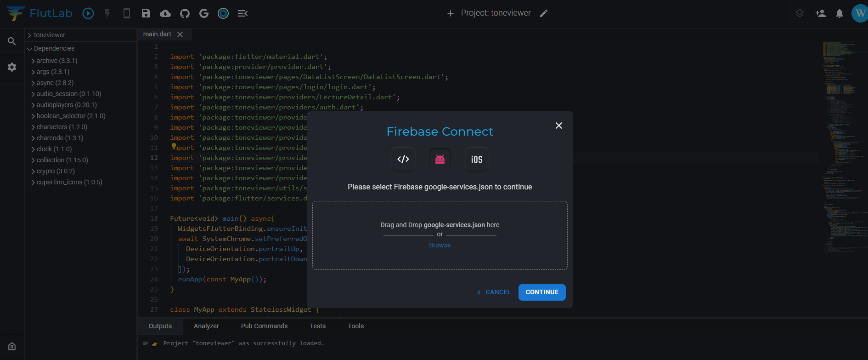Click the Google icon in the toolbar
This screenshot has width=868, height=360.
point(204,13)
